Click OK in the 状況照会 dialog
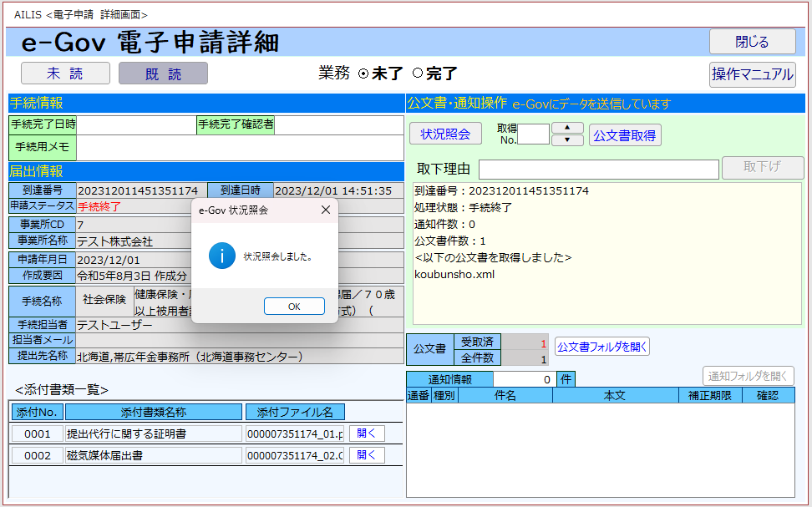 (294, 307)
